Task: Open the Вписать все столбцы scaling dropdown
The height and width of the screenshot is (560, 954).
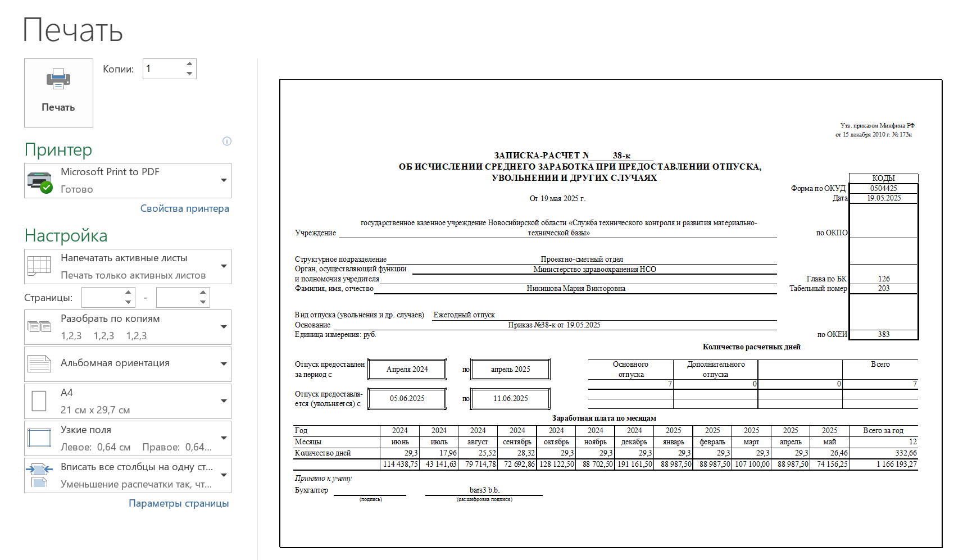Action: coord(128,475)
